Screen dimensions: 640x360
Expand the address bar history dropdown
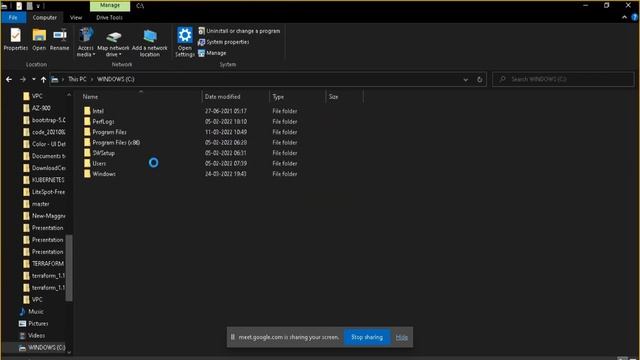(466, 80)
